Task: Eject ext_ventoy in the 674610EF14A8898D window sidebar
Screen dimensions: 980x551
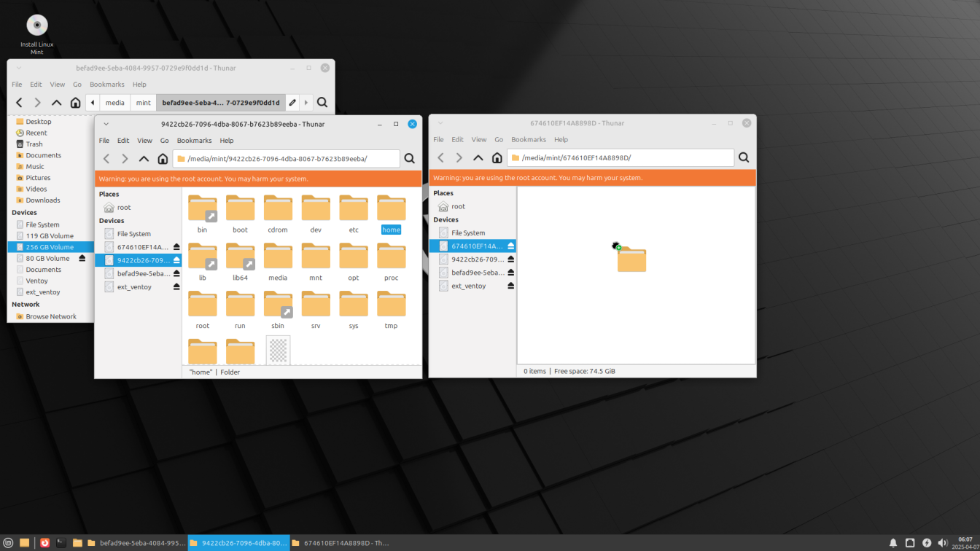Action: [511, 286]
